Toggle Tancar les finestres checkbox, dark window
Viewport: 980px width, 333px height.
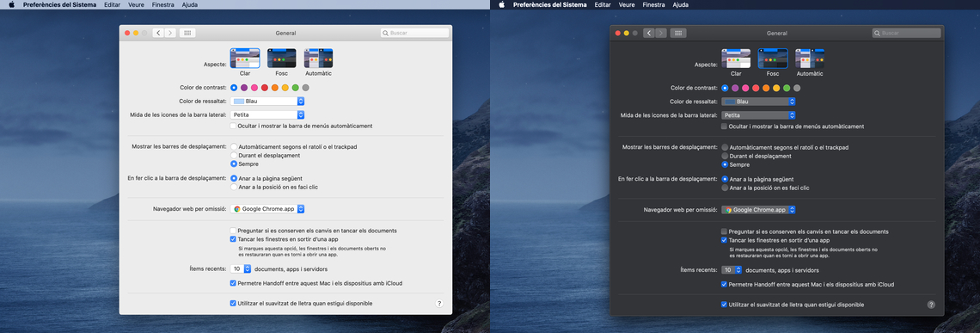[725, 240]
